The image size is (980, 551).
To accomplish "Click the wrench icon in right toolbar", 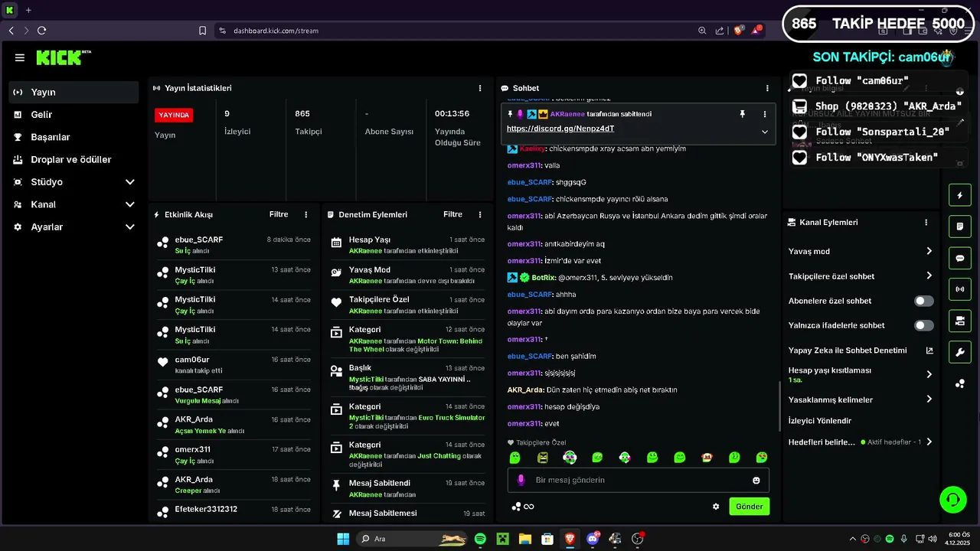I will pos(960,352).
